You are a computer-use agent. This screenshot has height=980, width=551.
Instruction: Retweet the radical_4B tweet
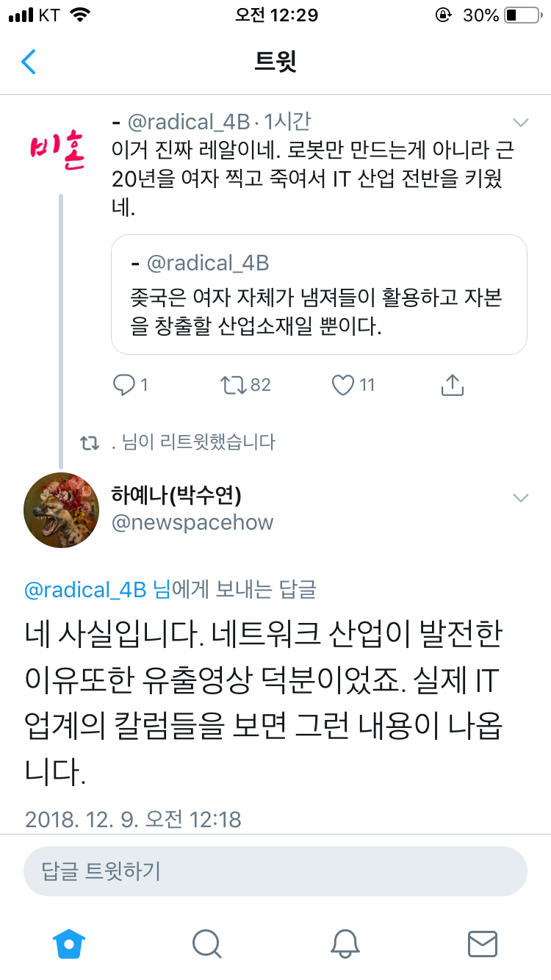(237, 384)
